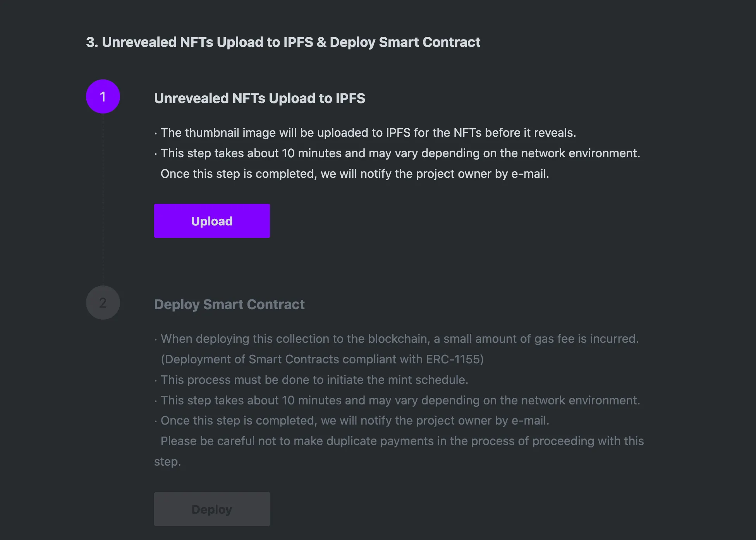Click the e-mail notification line in step 1
The width and height of the screenshot is (756, 540).
tap(355, 174)
